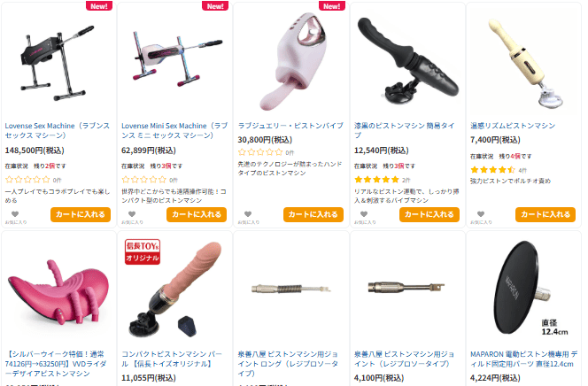
Task: Click star rating on 漆黒のピストンマシン
Action: [376, 180]
